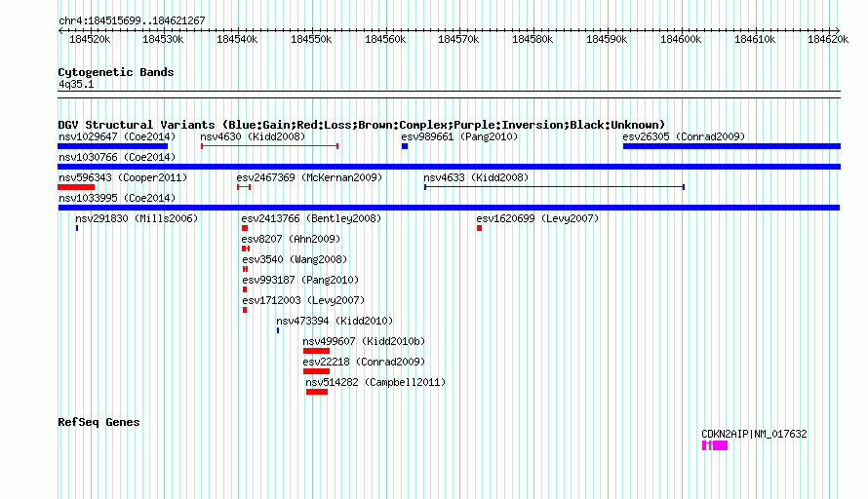The width and height of the screenshot is (868, 499).
Task: Open variant esv1620699 (Levy2007) label
Action: [537, 218]
